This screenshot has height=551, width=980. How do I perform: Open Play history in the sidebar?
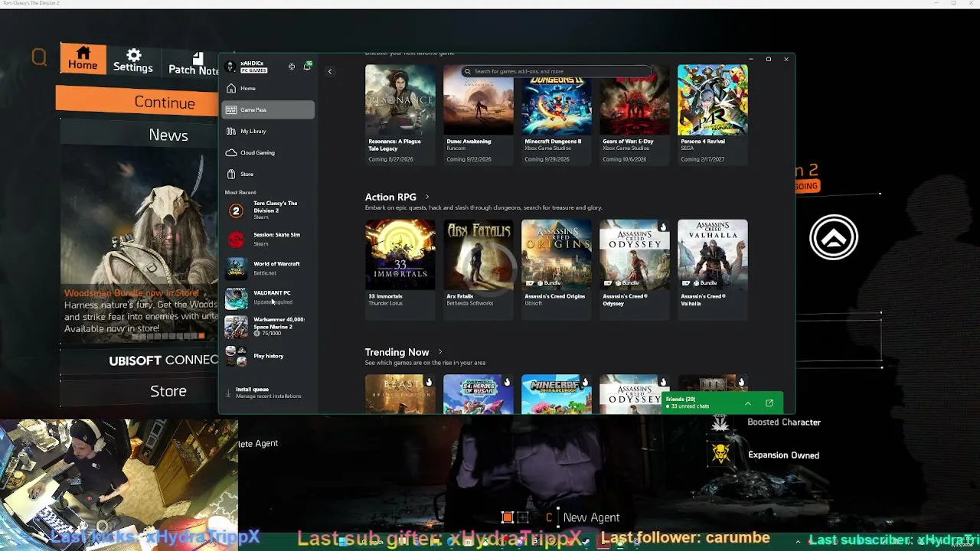[x=268, y=356]
